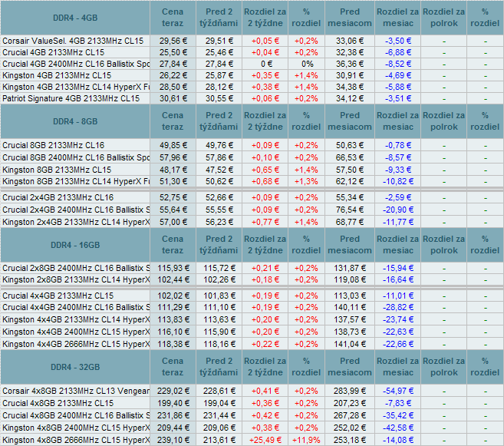Select current price 239,10 €
The height and width of the screenshot is (446, 504).
[173, 440]
